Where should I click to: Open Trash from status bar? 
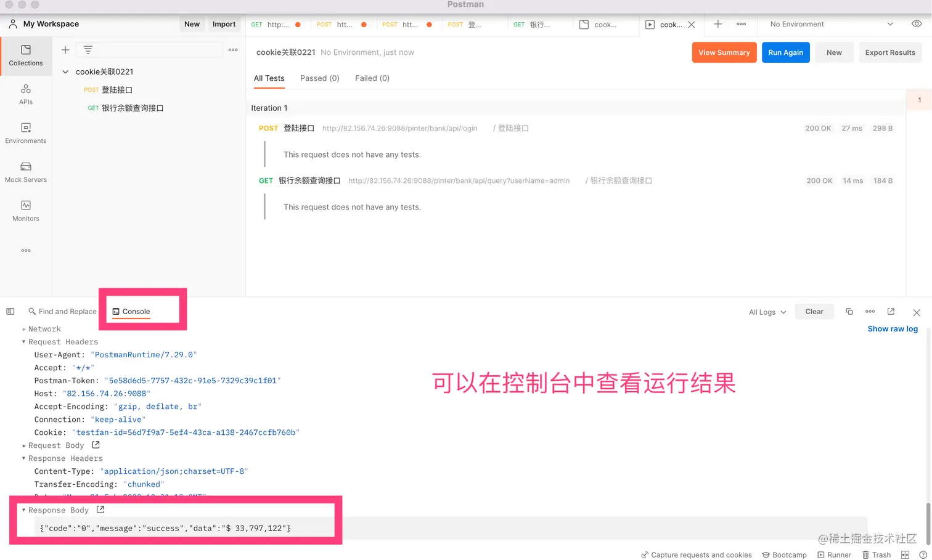pyautogui.click(x=876, y=554)
